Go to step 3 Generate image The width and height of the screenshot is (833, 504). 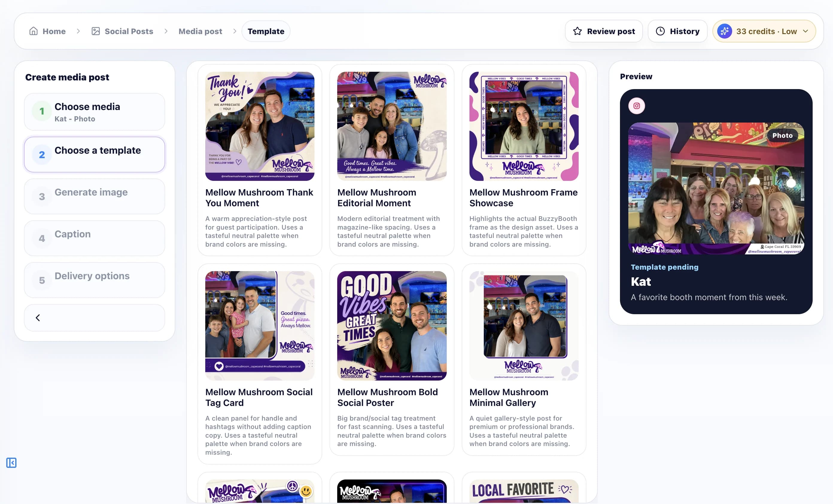coord(94,196)
